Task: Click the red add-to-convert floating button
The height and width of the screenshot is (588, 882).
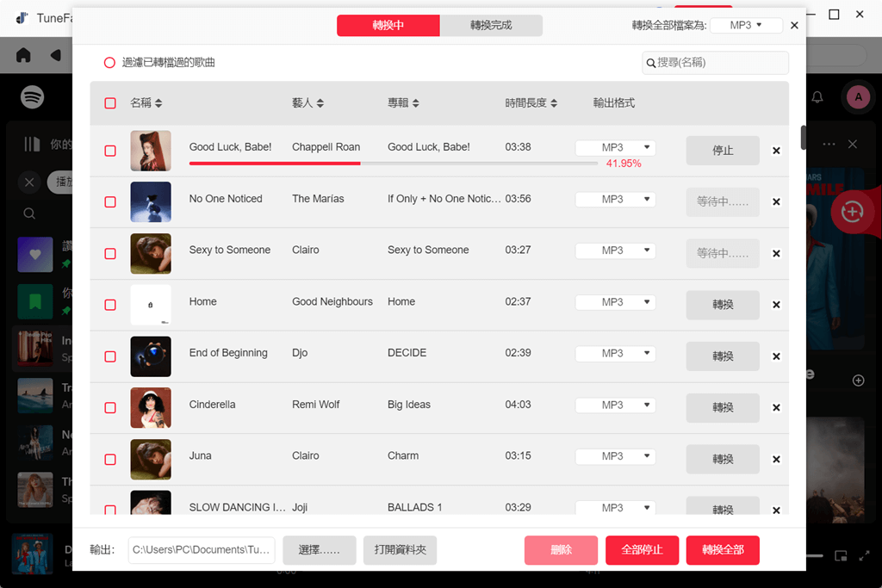Action: (x=852, y=212)
